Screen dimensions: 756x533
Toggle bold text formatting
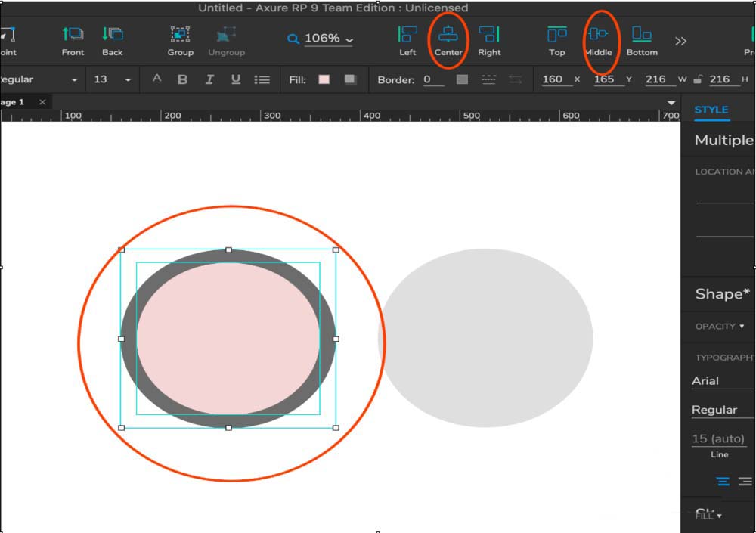pyautogui.click(x=182, y=79)
